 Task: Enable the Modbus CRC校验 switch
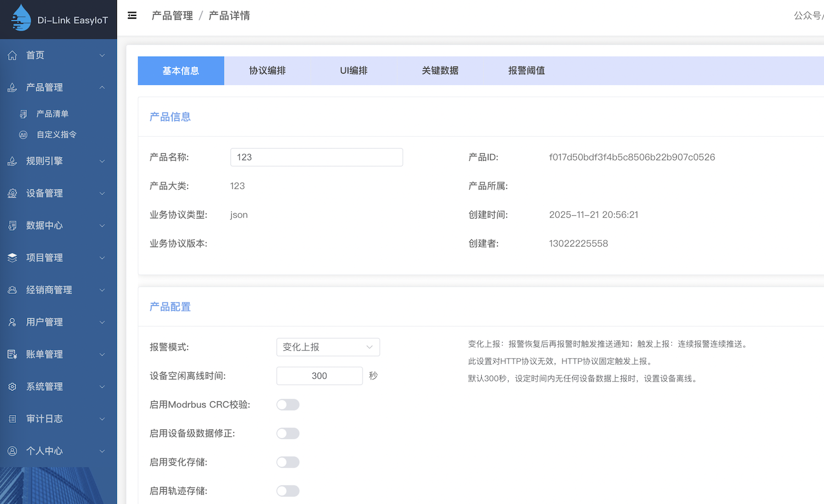click(288, 405)
